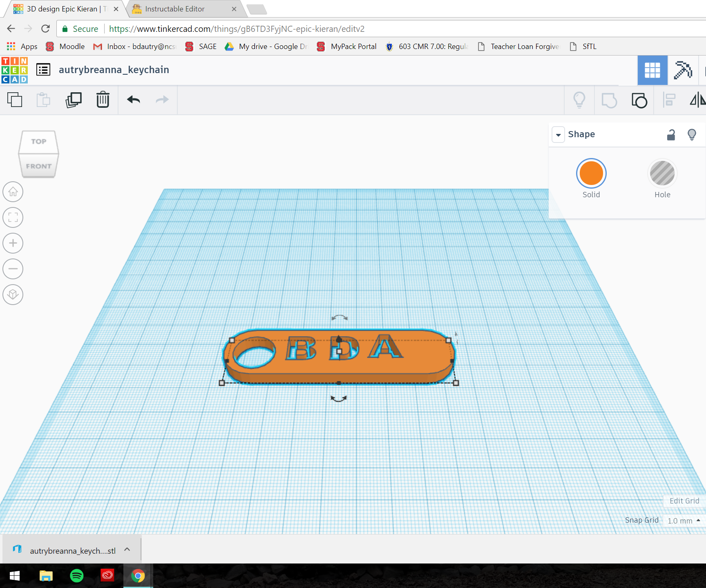This screenshot has width=706, height=588.
Task: Click the Edit Grid button
Action: 684,501
